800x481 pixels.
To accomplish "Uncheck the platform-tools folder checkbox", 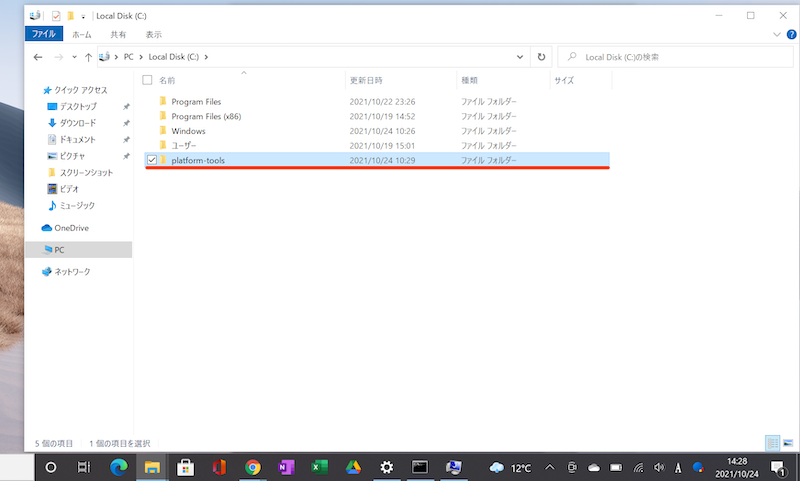I will pos(151,160).
